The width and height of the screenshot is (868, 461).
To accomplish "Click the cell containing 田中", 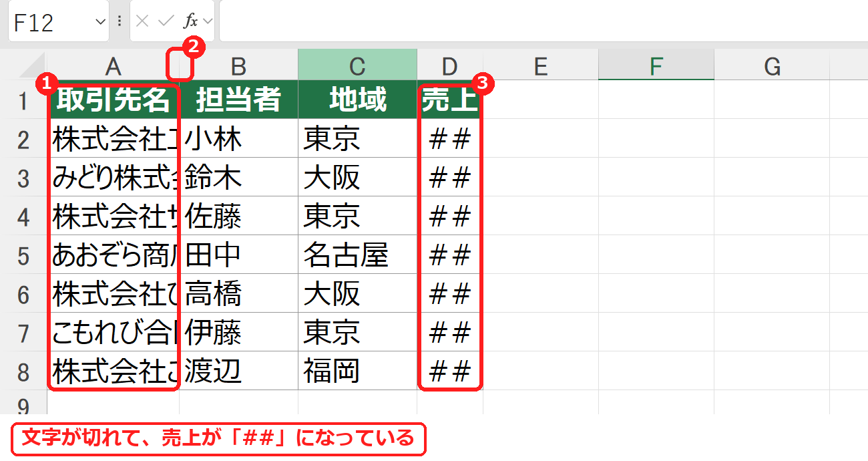I will (239, 255).
